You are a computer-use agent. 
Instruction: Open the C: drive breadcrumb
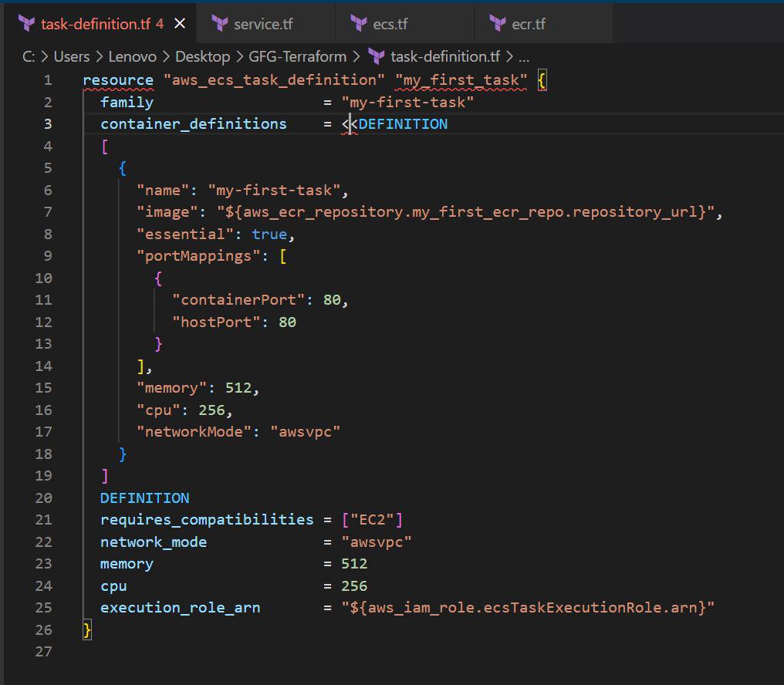29,56
